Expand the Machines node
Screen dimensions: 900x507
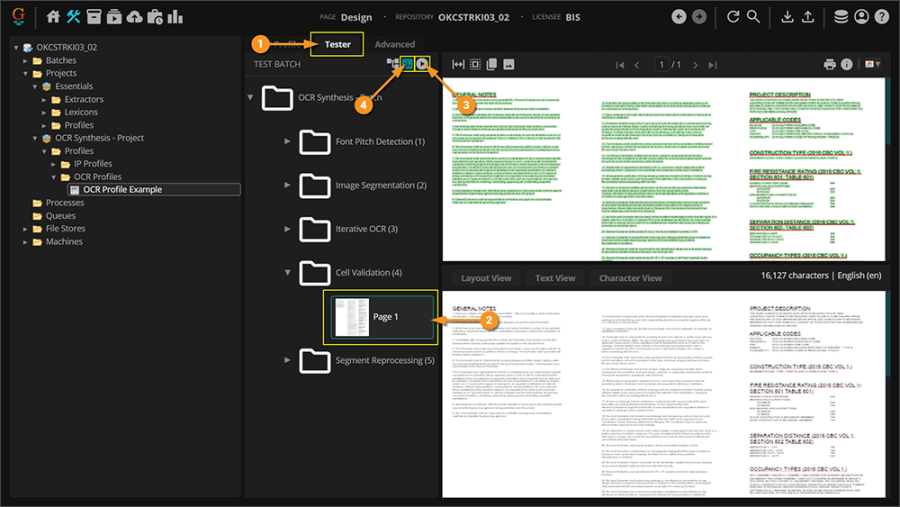click(x=25, y=242)
